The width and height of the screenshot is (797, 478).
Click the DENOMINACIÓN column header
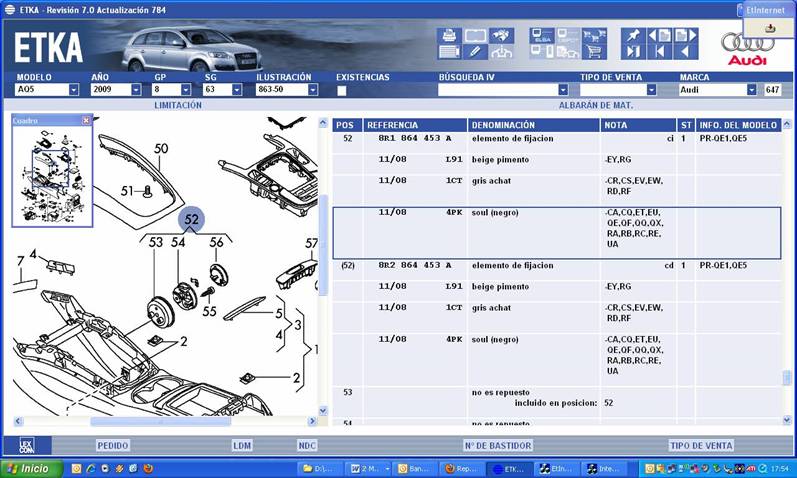pos(533,125)
